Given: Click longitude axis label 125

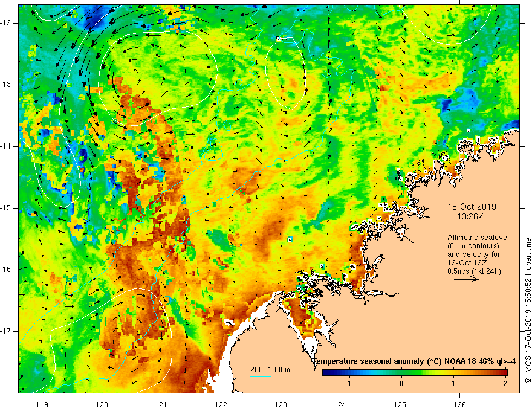Looking at the screenshot, I should pyautogui.click(x=400, y=404).
